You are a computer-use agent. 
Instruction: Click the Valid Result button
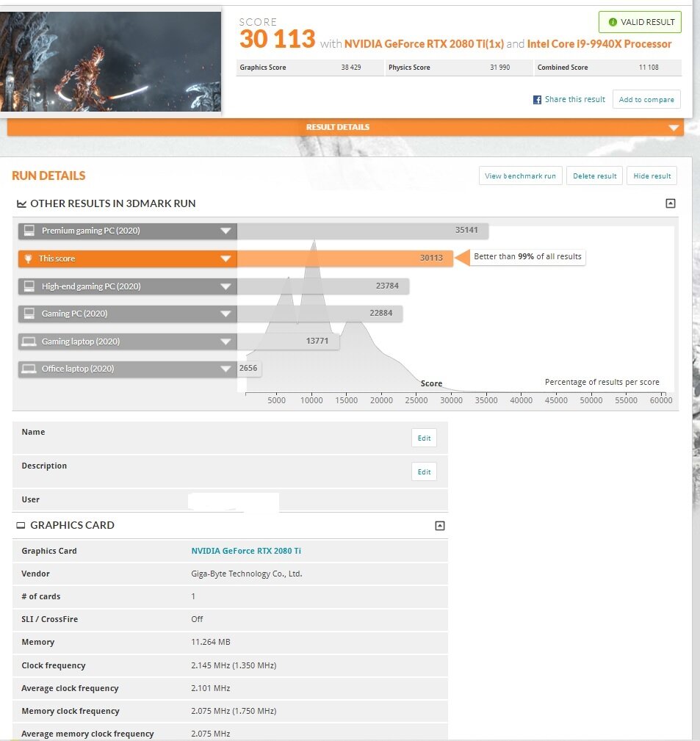tap(640, 22)
